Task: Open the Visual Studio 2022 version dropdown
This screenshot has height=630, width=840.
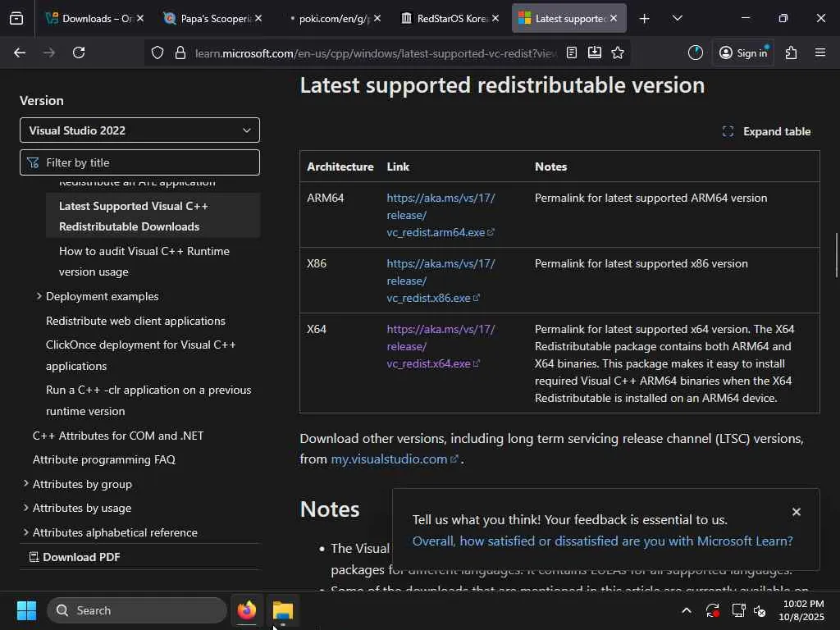Action: tap(139, 130)
